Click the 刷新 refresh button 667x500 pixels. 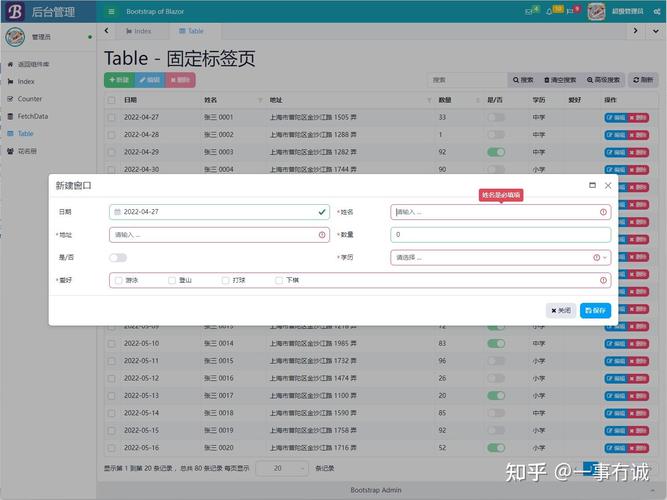643,80
